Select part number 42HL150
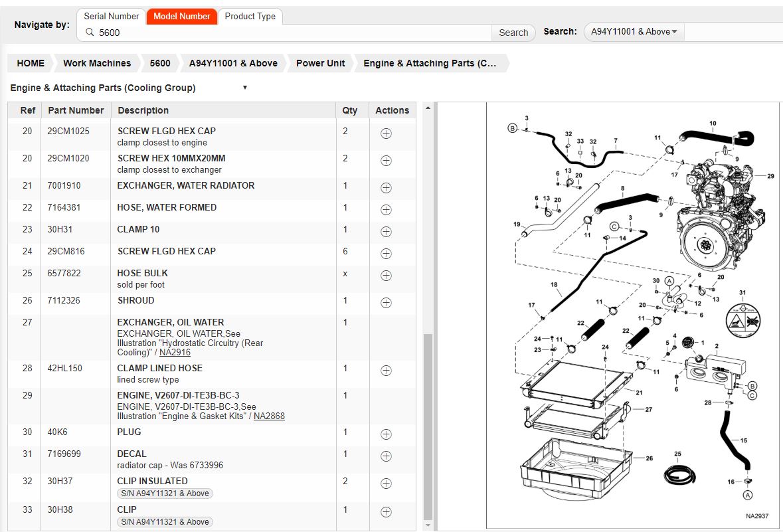The height and width of the screenshot is (532, 783). coord(64,368)
